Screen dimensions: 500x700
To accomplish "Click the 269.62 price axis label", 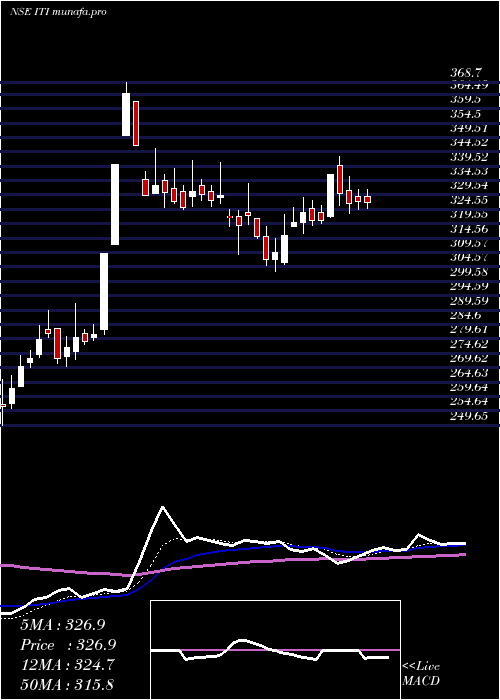I will (468, 358).
